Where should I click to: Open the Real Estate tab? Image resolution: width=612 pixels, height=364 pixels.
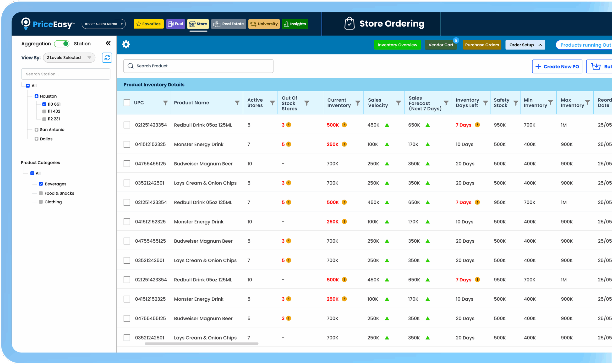(x=228, y=24)
